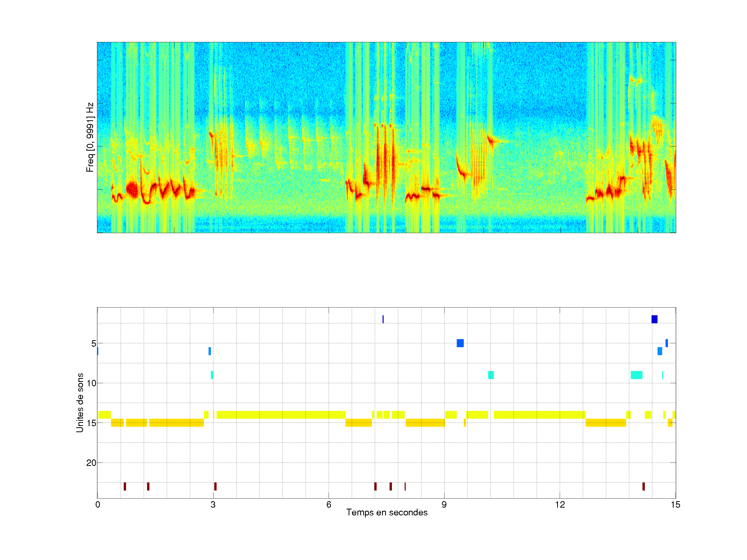The image size is (747, 560).
Task: Click the y-axis tick label '10'
Action: click(91, 383)
